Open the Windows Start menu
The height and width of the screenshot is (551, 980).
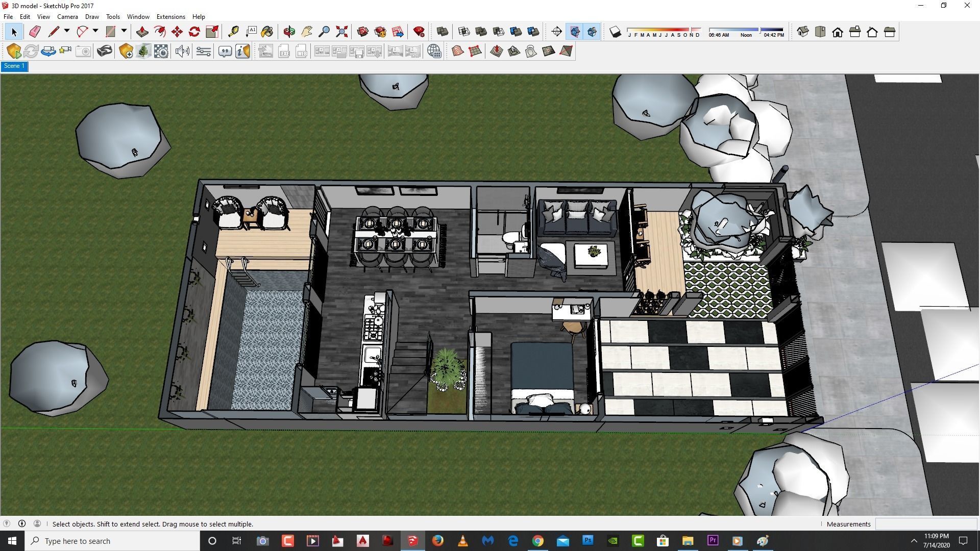point(12,541)
